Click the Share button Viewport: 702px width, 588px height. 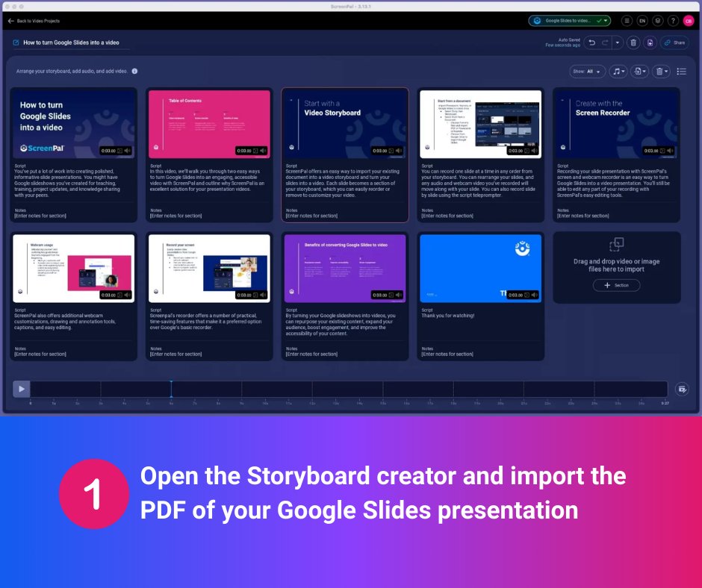pyautogui.click(x=674, y=43)
